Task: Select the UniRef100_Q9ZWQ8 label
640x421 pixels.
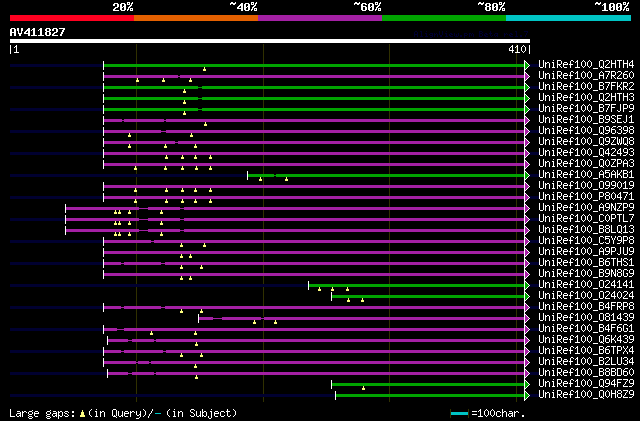Action: 586,141
